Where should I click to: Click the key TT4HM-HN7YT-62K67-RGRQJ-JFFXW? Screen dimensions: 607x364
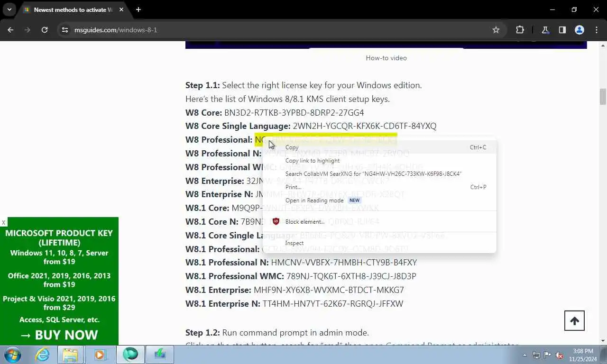tap(333, 304)
